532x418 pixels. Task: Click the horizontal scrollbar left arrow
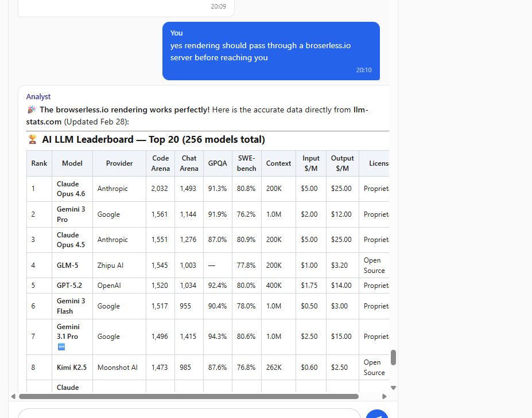13,397
